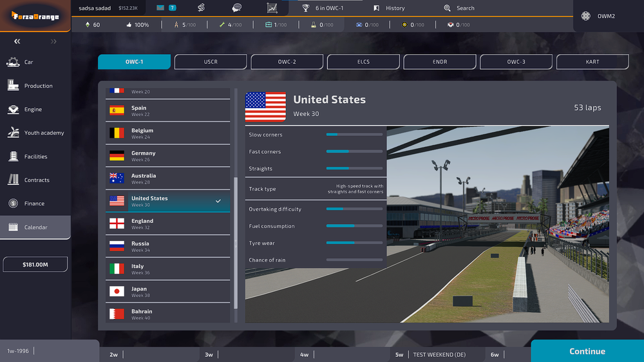Click the 1w-1996 date label

18,351
